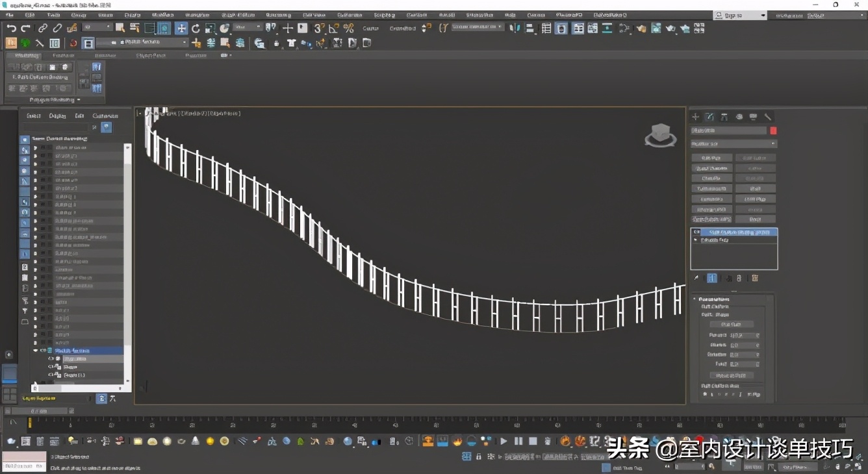Viewport: 868px width, 474px height.
Task: Open the Modify panel tab
Action: coord(709,117)
